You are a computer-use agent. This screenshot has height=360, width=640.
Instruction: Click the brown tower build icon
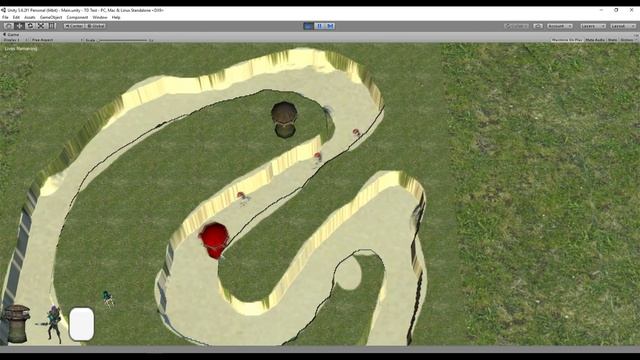16,324
